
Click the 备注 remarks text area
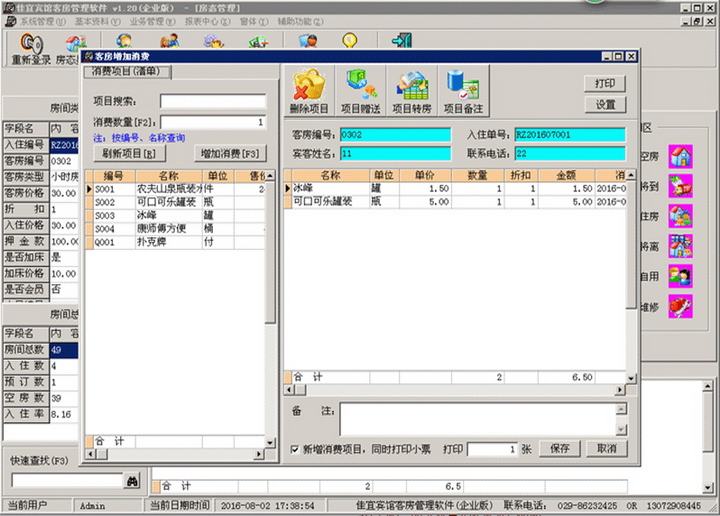pos(478,420)
